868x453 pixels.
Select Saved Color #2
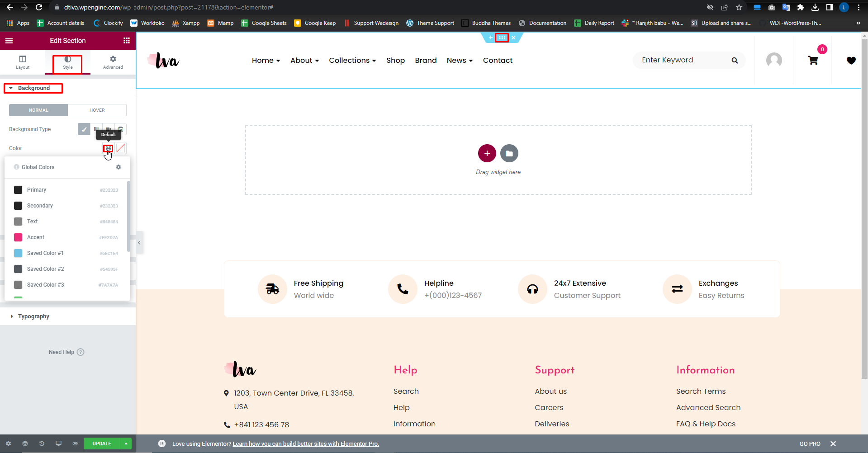66,269
